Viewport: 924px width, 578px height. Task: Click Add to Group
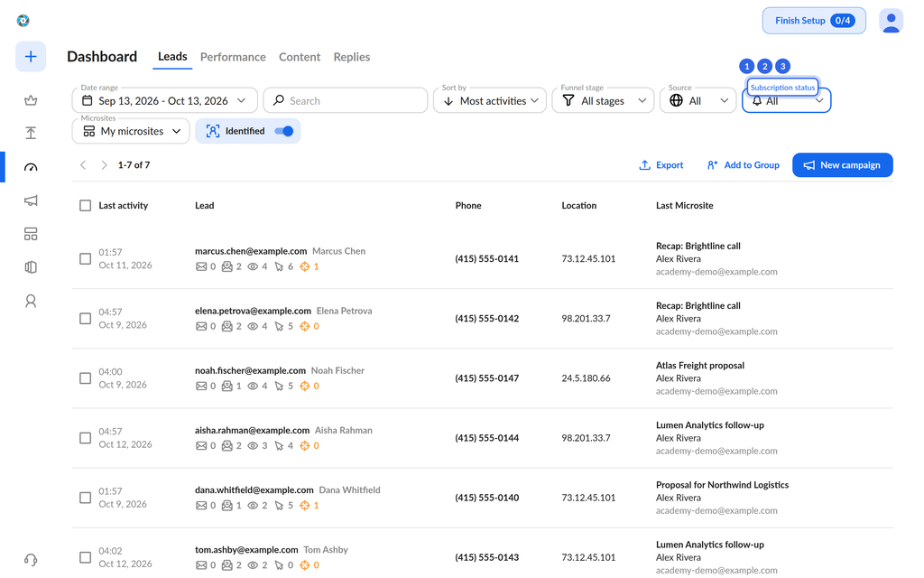[744, 165]
